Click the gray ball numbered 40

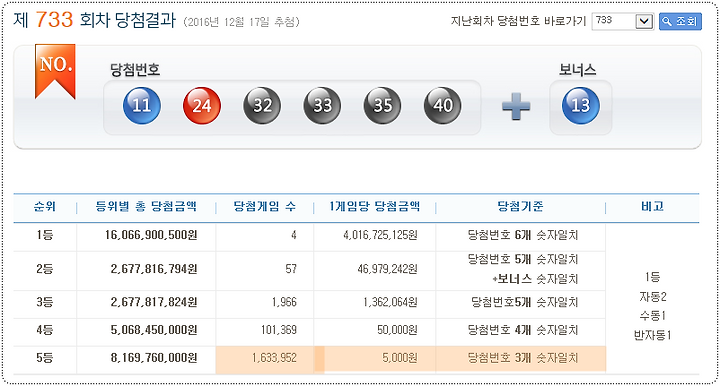tap(442, 106)
